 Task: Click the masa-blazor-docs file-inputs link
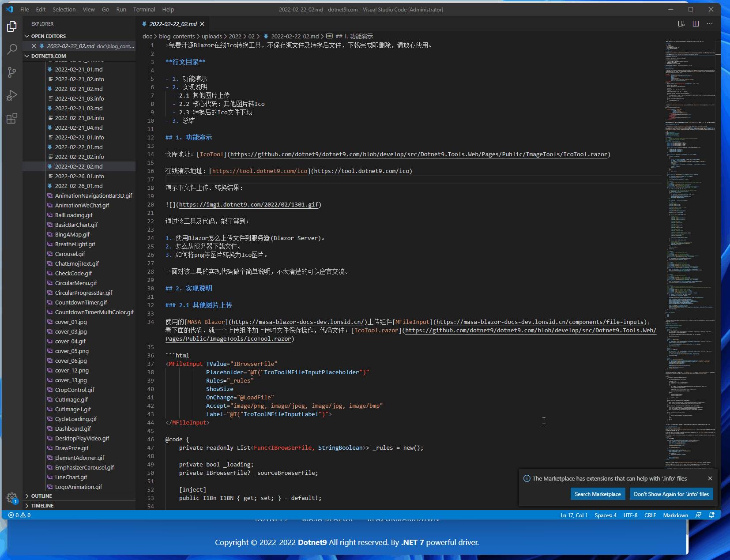pyautogui.click(x=541, y=322)
